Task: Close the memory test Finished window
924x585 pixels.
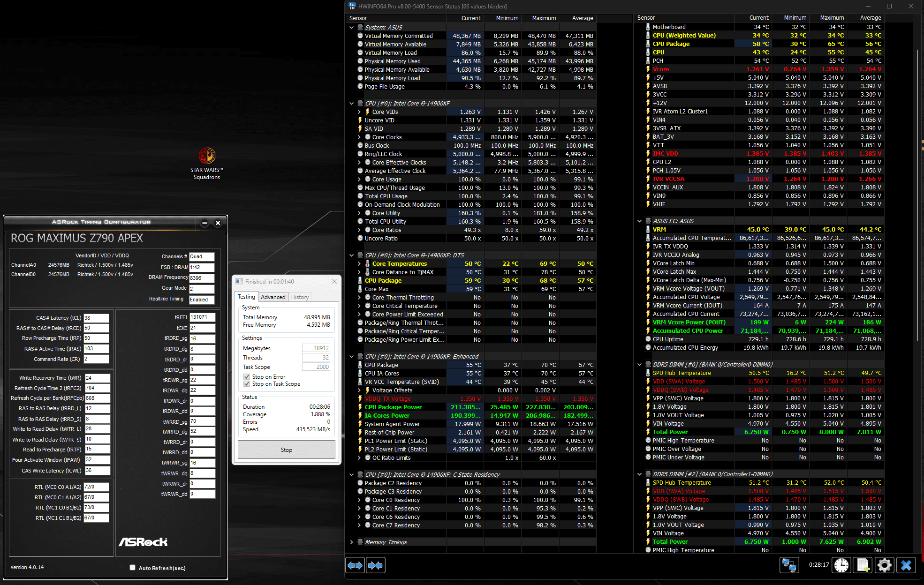Action: tap(334, 281)
